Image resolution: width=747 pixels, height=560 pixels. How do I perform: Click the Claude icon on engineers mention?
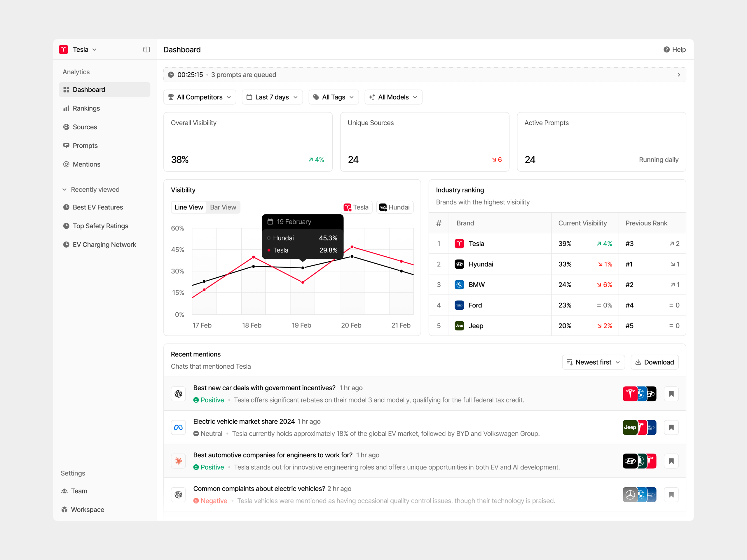tap(178, 461)
